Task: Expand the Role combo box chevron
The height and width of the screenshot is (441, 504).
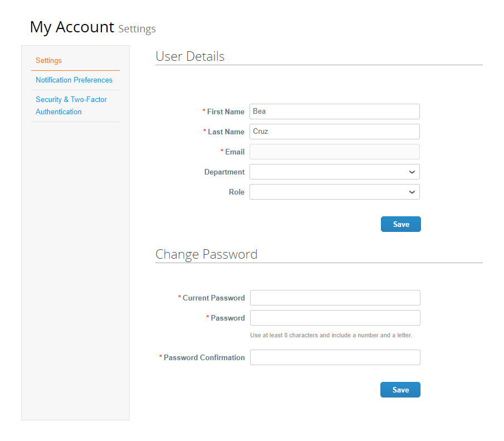Action: [x=412, y=192]
